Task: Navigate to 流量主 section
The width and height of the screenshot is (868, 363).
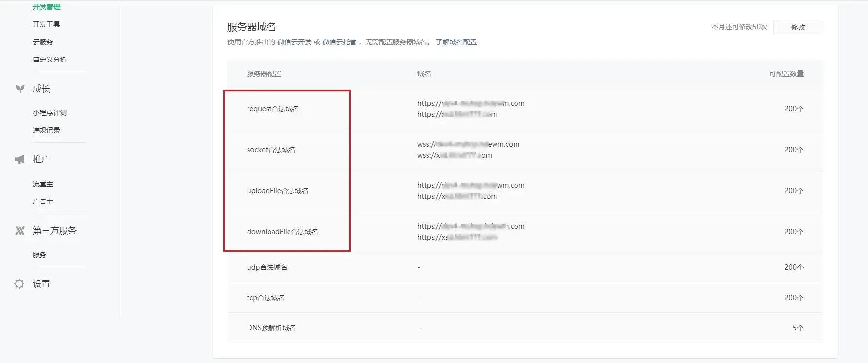Action: pos(43,184)
